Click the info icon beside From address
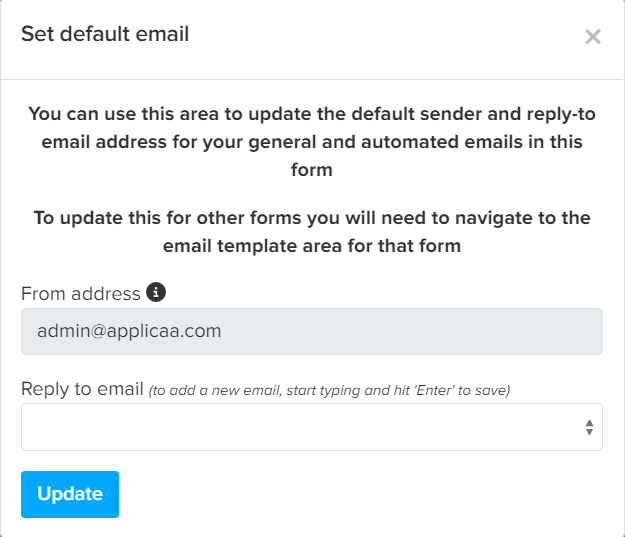625x537 pixels. pos(156,292)
